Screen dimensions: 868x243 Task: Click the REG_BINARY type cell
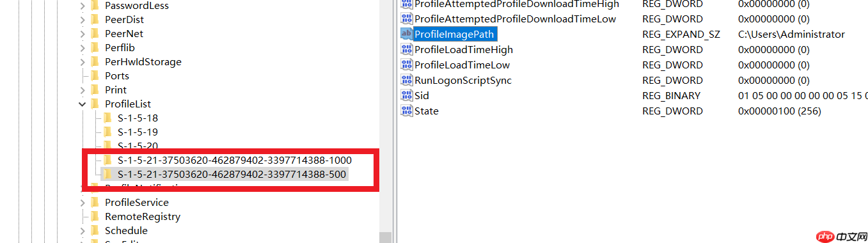[671, 95]
